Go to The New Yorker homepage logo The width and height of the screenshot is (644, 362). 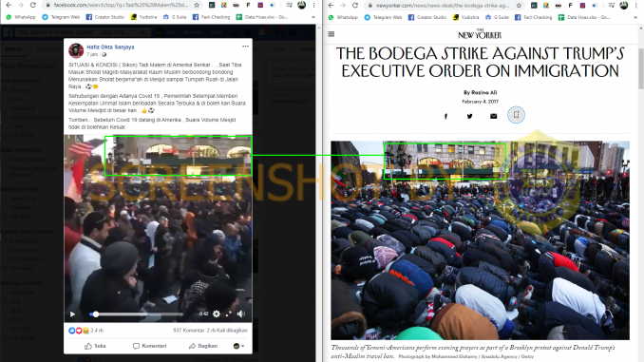pos(480,34)
